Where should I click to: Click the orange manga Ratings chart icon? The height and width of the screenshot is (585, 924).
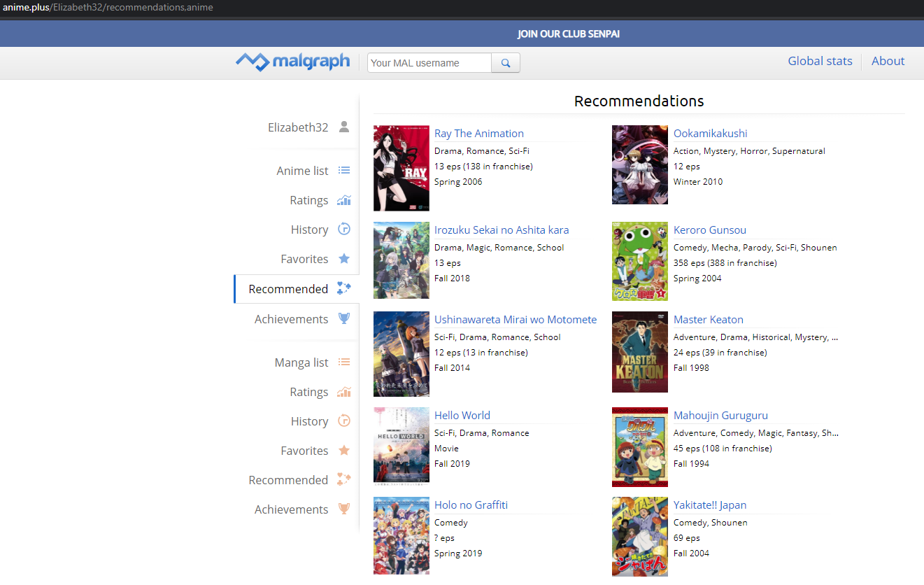344,392
